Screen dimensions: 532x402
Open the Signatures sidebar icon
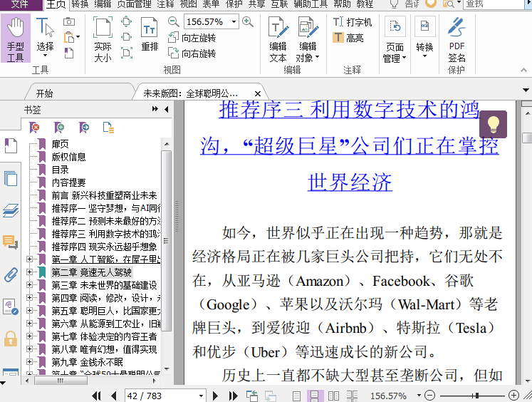point(11,307)
